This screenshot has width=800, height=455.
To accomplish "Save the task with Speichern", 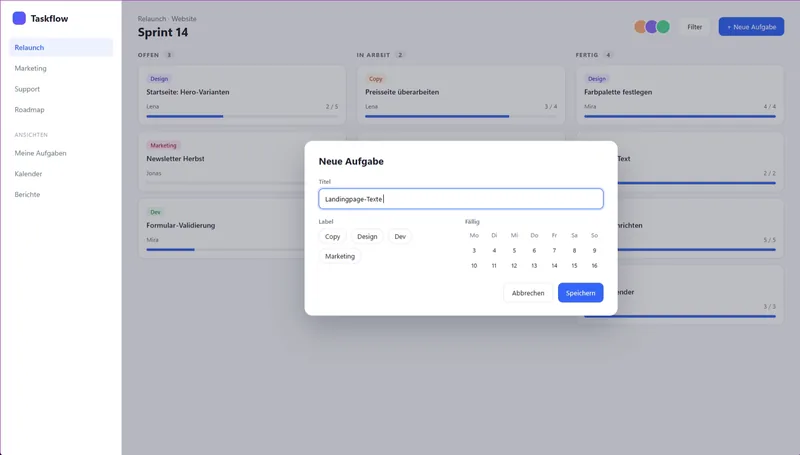I will [x=580, y=293].
